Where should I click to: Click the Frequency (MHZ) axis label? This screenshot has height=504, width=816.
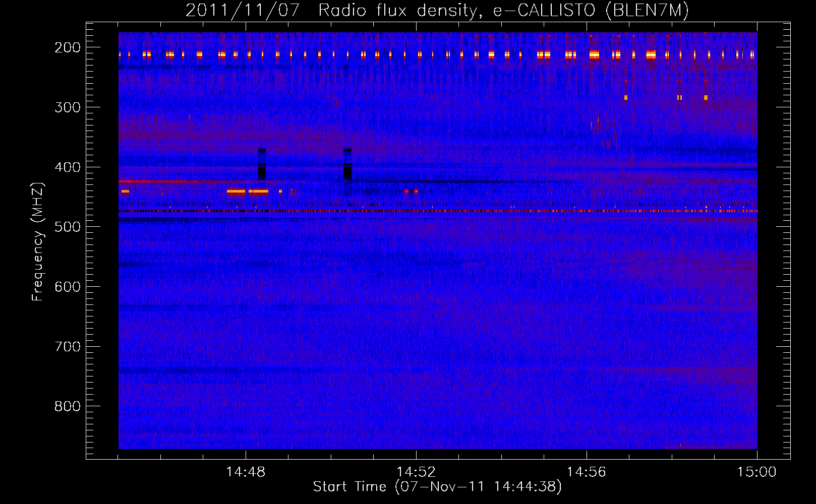point(38,241)
